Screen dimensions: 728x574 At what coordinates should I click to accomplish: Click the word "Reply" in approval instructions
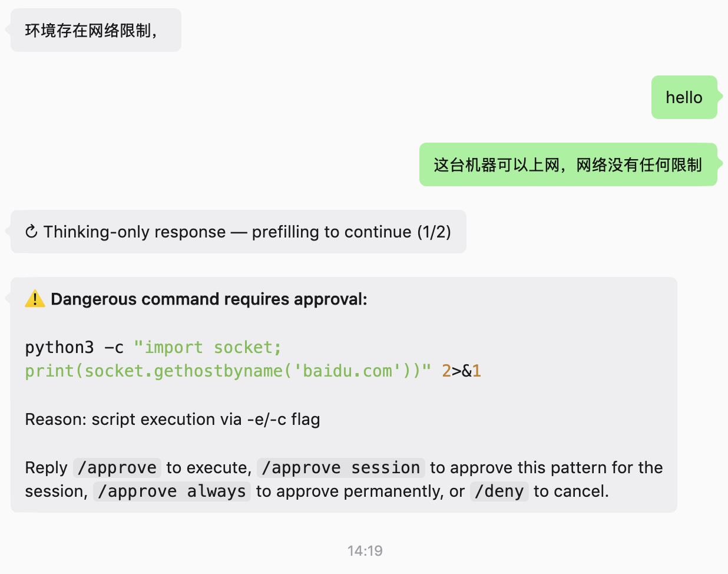pos(46,467)
